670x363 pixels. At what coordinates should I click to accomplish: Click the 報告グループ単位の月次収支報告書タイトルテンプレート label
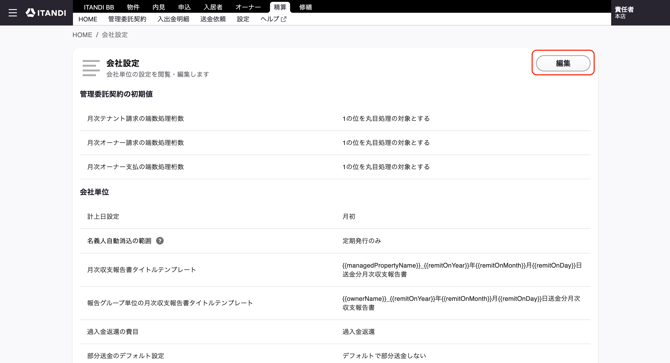(170, 303)
